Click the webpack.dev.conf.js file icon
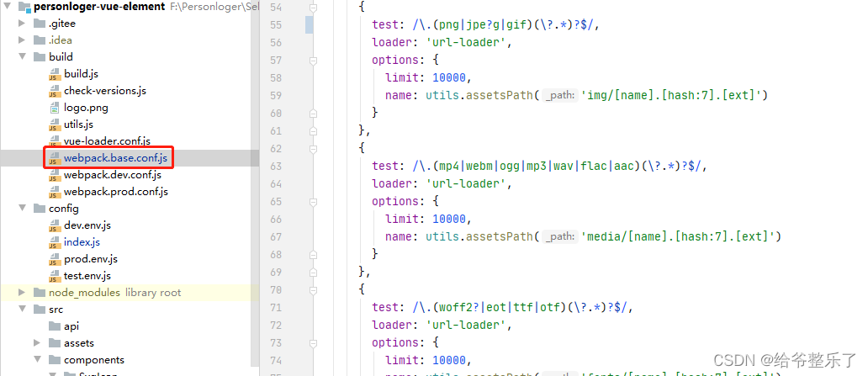 54,175
